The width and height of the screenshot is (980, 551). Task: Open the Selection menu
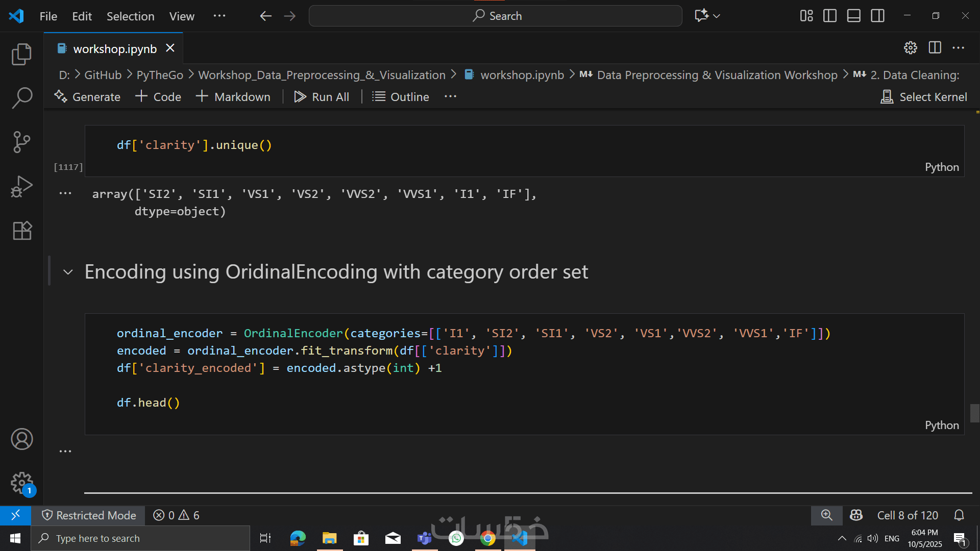click(x=130, y=16)
